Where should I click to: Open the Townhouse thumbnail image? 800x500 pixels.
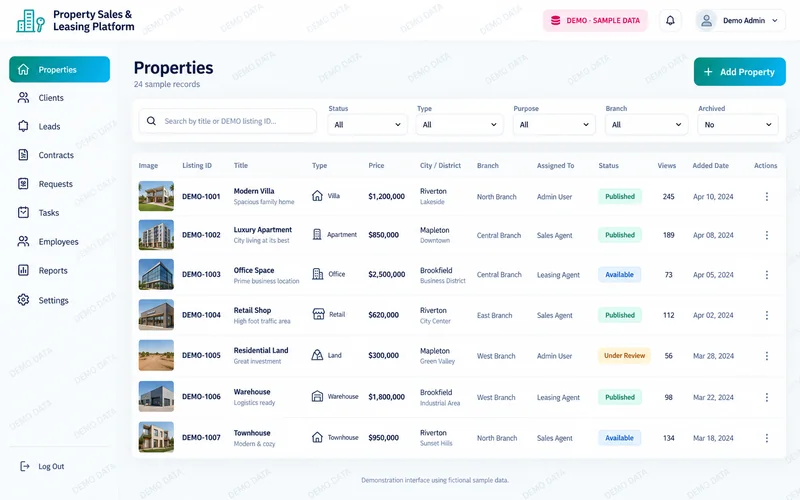[156, 437]
